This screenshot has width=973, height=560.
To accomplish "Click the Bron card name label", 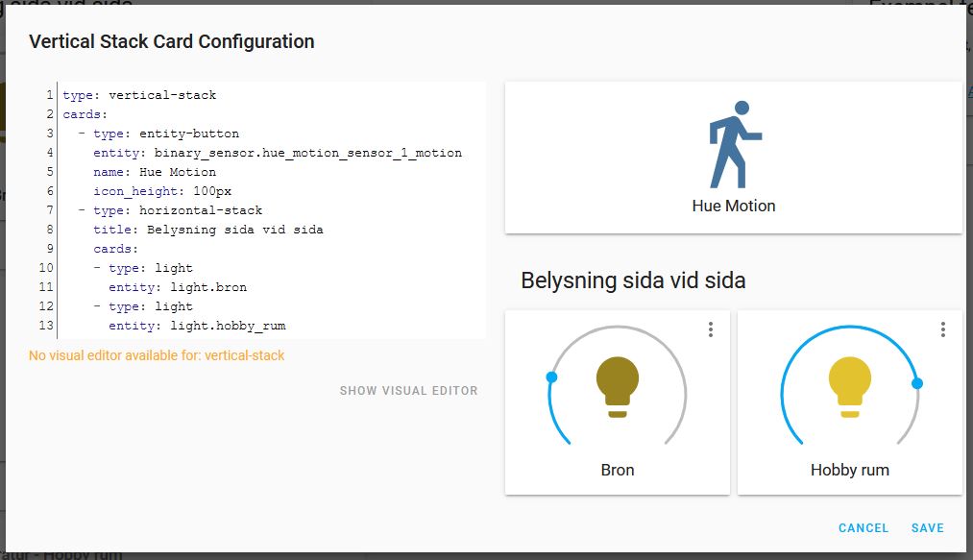I will 618,470.
